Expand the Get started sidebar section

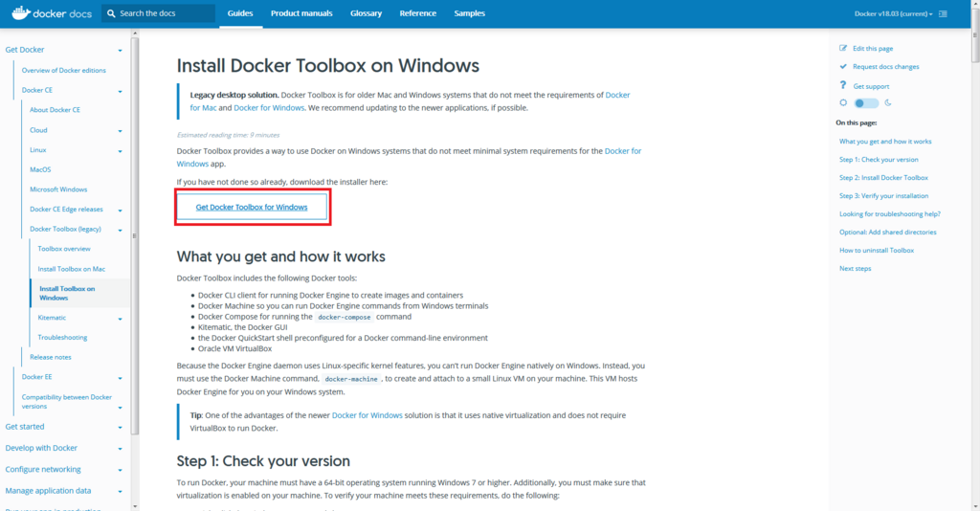(x=120, y=428)
